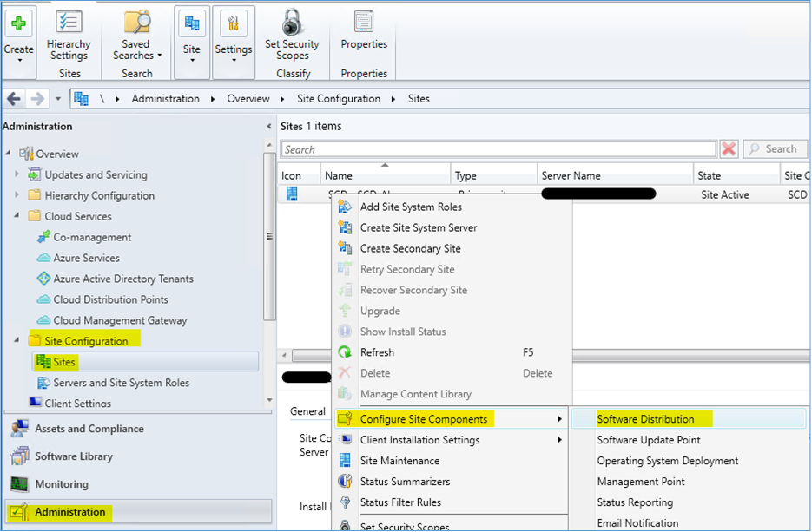Click the Set Security Scopes padlock icon
Screen dimensions: 812x532
pos(292,23)
